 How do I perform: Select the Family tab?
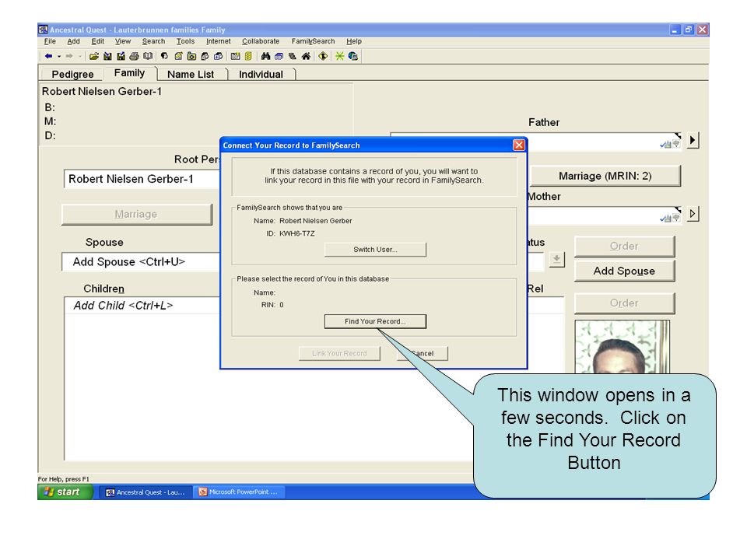coord(130,73)
